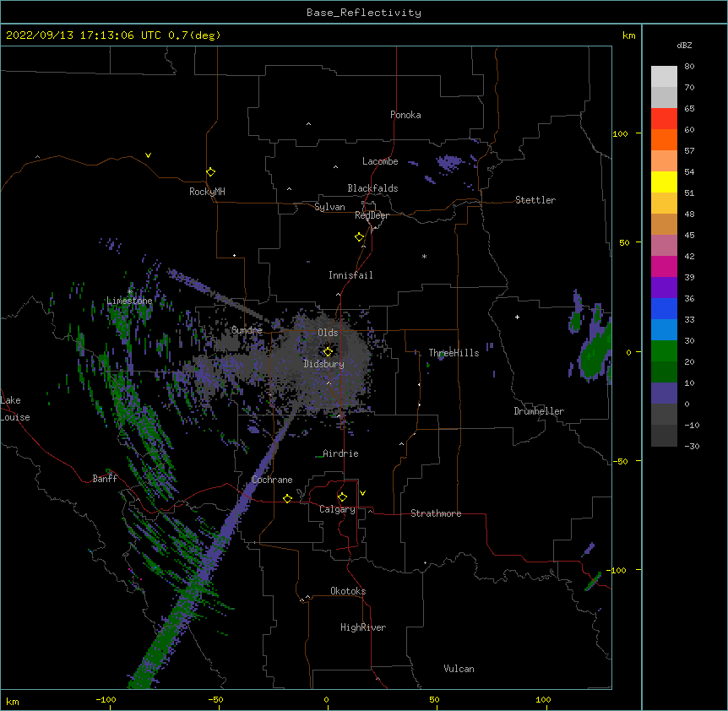Click the 45 value on dBZ legend

[x=689, y=236]
